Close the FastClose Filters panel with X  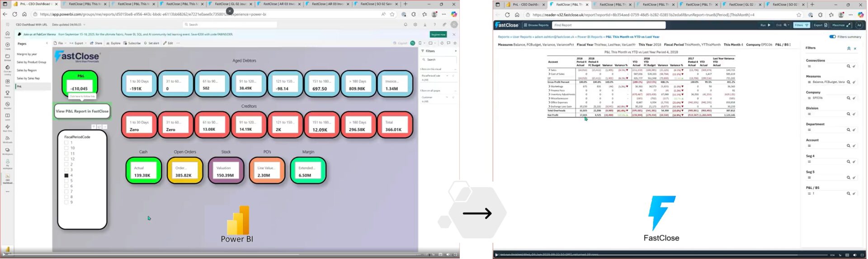[x=855, y=48]
